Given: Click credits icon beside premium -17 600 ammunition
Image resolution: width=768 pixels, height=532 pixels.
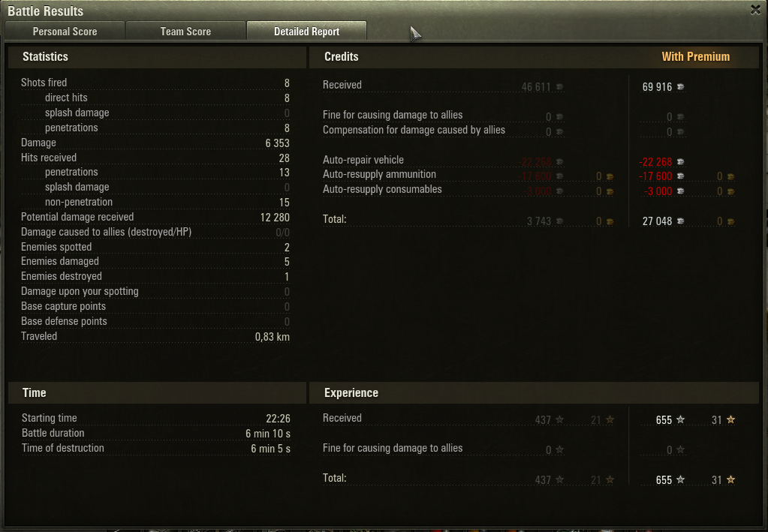Looking at the screenshot, I should pyautogui.click(x=680, y=176).
